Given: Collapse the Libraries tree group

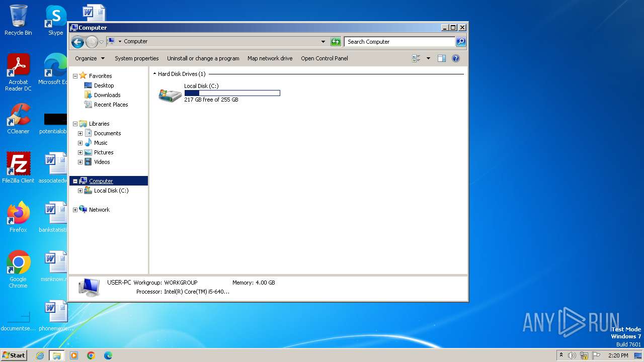Looking at the screenshot, I should click(x=75, y=124).
